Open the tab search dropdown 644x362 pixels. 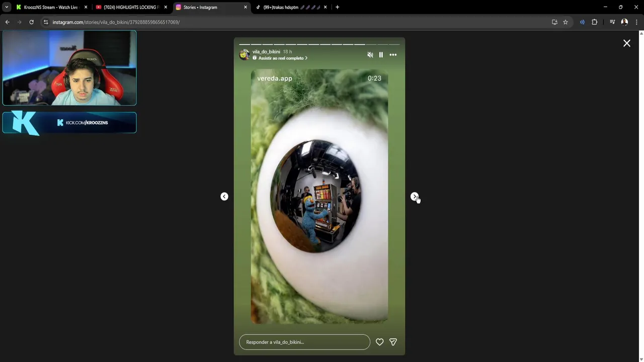pos(7,7)
